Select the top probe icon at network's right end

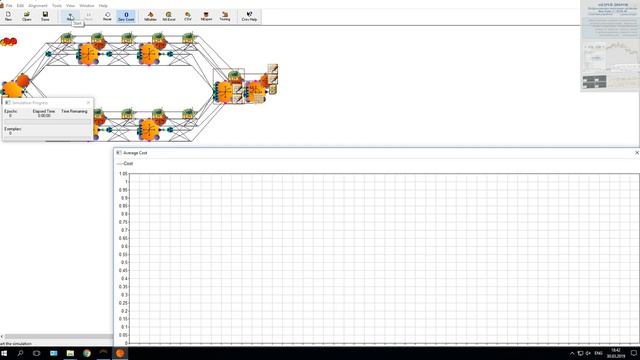(273, 69)
